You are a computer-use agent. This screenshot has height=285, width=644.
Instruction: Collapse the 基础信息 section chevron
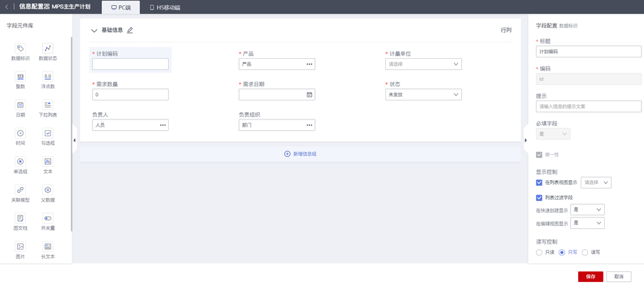(x=94, y=30)
